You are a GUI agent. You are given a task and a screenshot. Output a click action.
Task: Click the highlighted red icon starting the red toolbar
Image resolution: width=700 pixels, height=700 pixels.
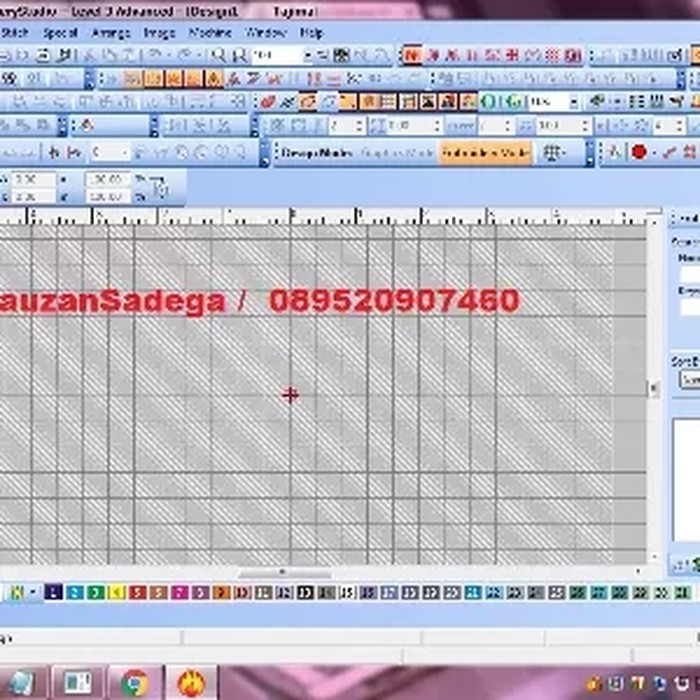coord(412,55)
